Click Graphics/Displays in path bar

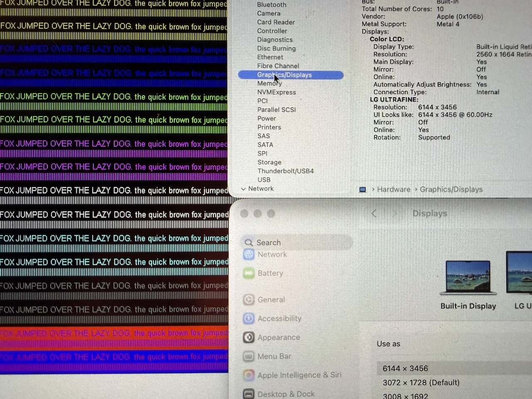click(451, 190)
